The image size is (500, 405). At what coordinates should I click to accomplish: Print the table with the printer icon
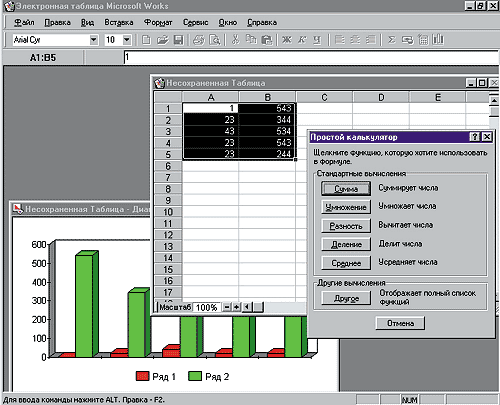click(x=199, y=40)
